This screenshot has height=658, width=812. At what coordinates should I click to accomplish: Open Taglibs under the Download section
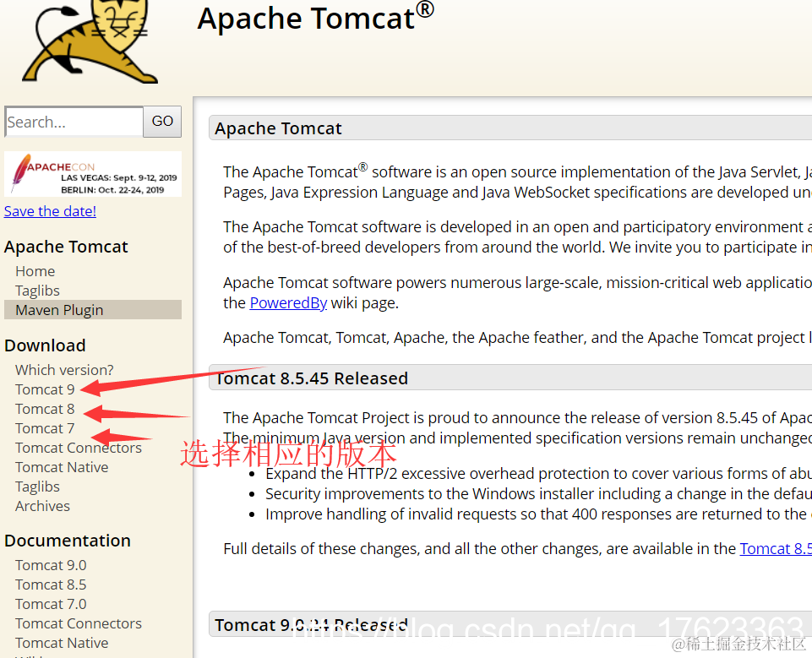[x=37, y=487]
